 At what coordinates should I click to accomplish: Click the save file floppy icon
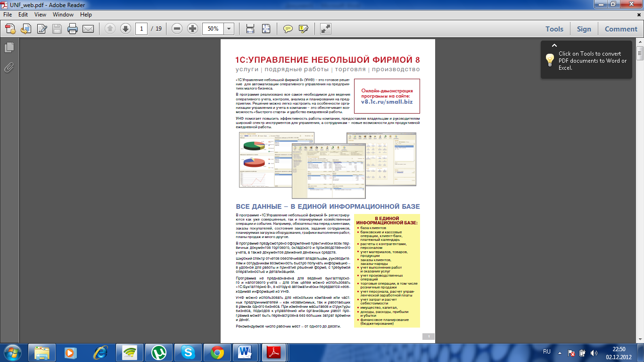(x=57, y=29)
